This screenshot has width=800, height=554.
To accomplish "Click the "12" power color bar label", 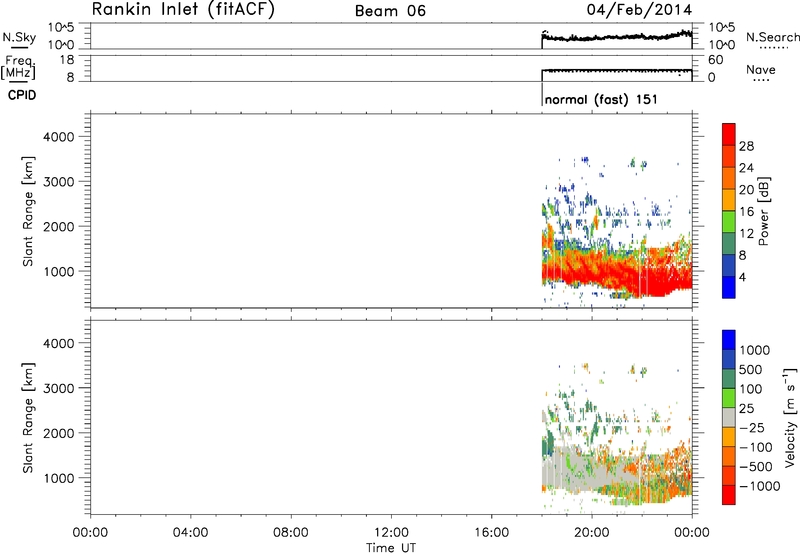I will click(x=746, y=234).
